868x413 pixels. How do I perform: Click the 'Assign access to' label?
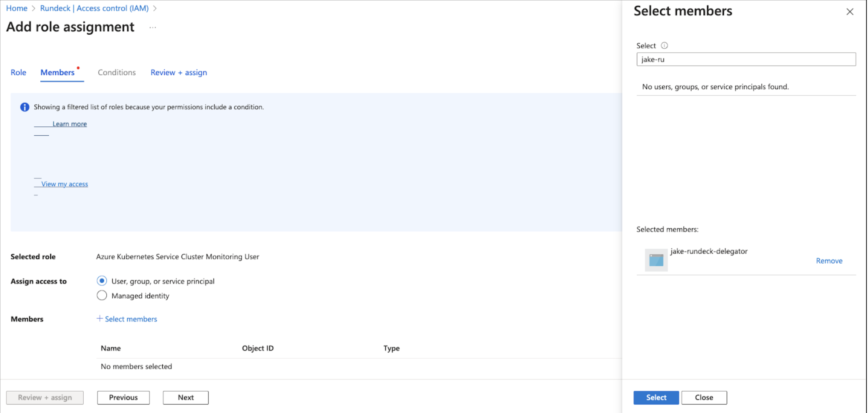39,281
